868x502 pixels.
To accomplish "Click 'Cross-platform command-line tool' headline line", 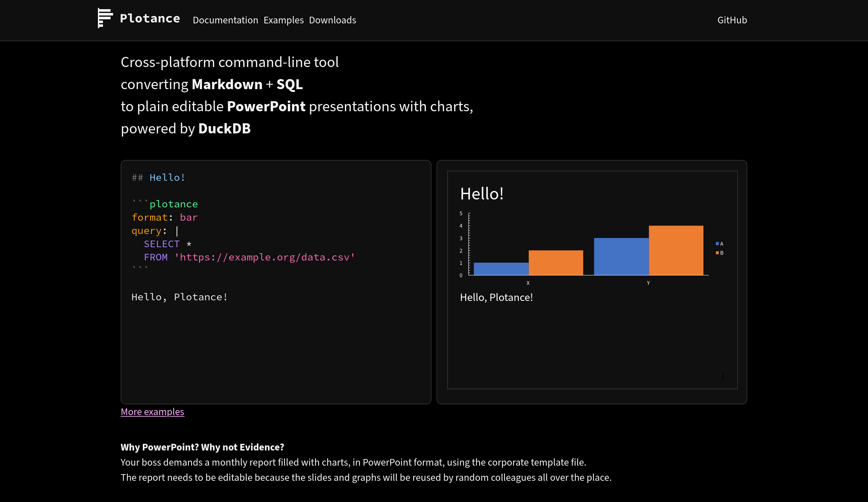I will pyautogui.click(x=230, y=62).
